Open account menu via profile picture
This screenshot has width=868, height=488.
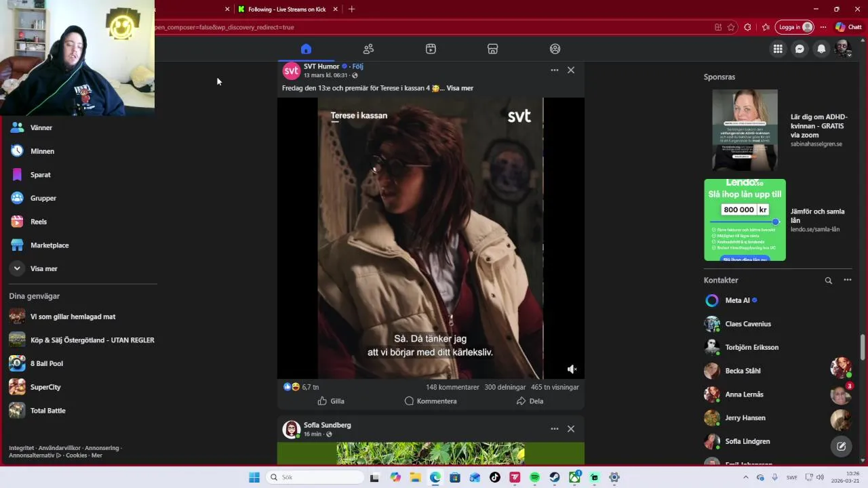[x=843, y=49]
